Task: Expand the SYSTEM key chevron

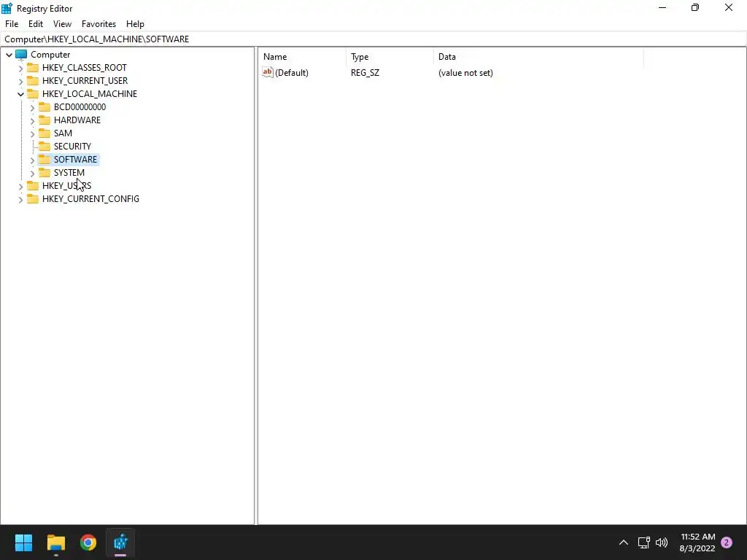Action: (x=32, y=174)
